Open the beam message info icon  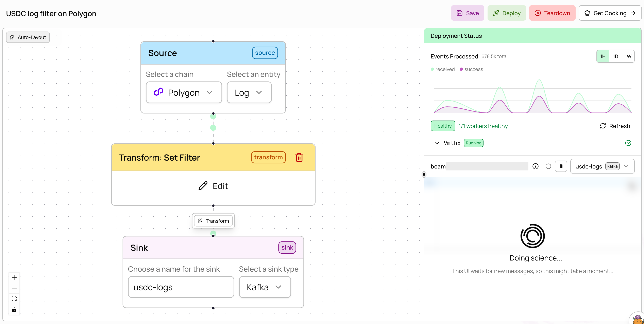pos(536,166)
